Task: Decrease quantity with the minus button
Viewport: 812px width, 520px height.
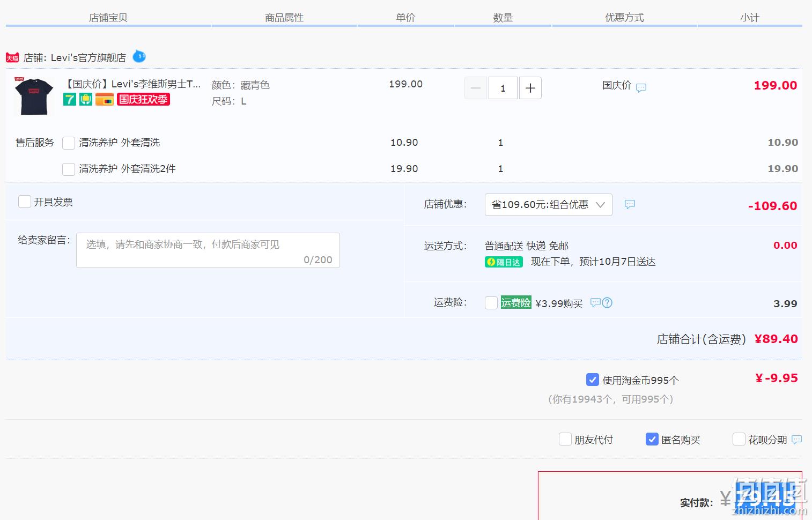Action: (476, 88)
